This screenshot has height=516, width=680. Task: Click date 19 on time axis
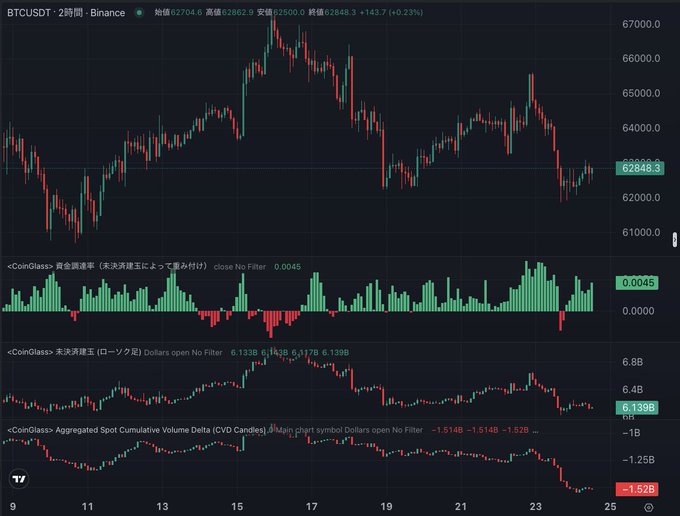coord(386,506)
